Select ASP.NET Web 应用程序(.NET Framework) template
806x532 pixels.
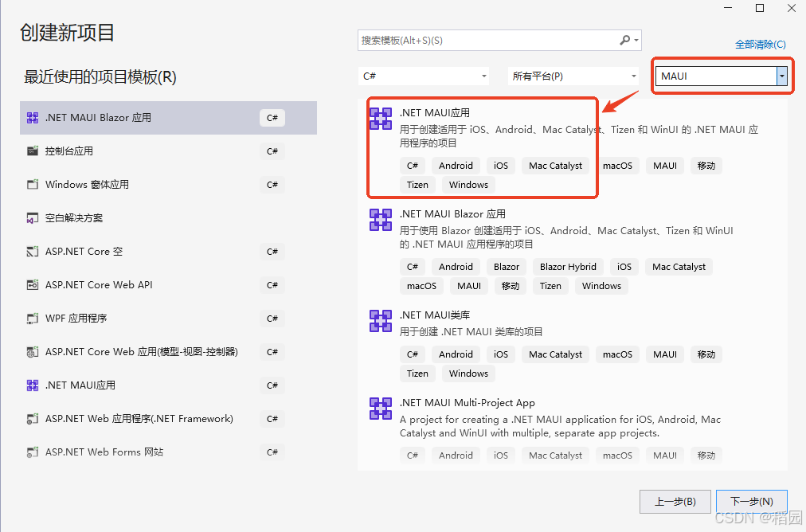click(x=168, y=418)
